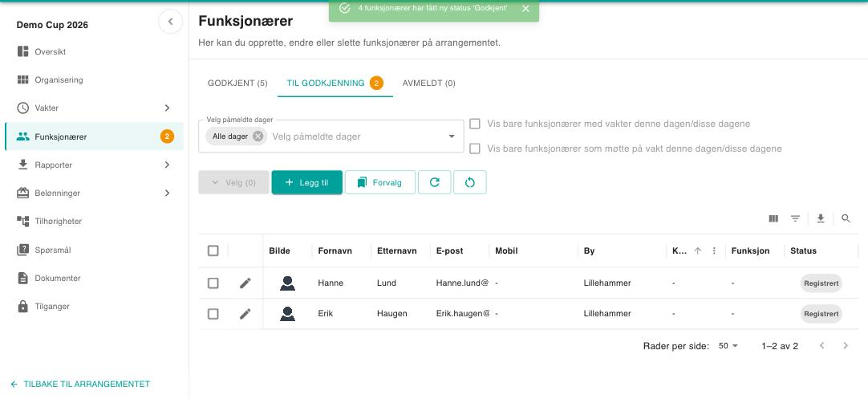Image resolution: width=868 pixels, height=399 pixels.
Task: Go to the previous page arrow
Action: 822,346
